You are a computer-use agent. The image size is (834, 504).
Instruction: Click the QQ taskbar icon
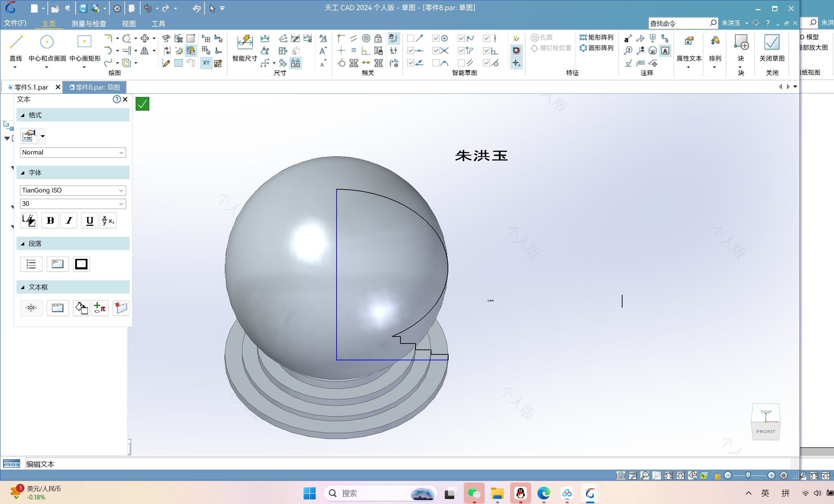coord(520,493)
